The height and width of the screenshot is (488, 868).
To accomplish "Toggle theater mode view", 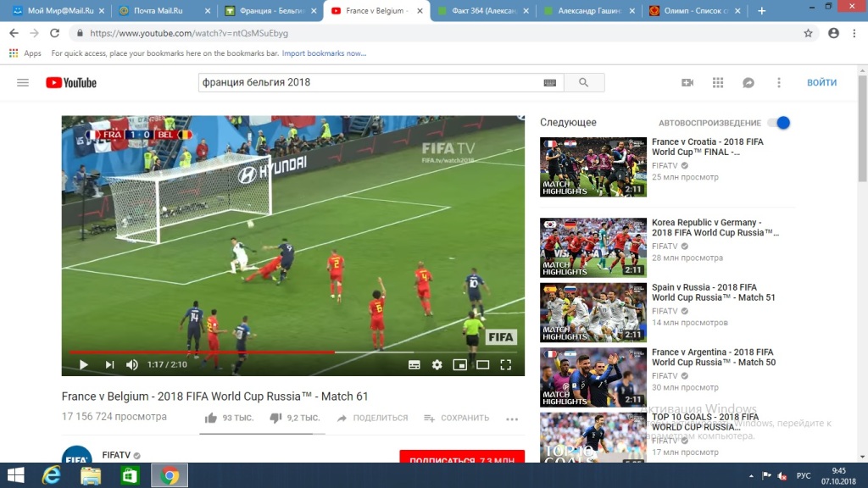I will pos(482,364).
